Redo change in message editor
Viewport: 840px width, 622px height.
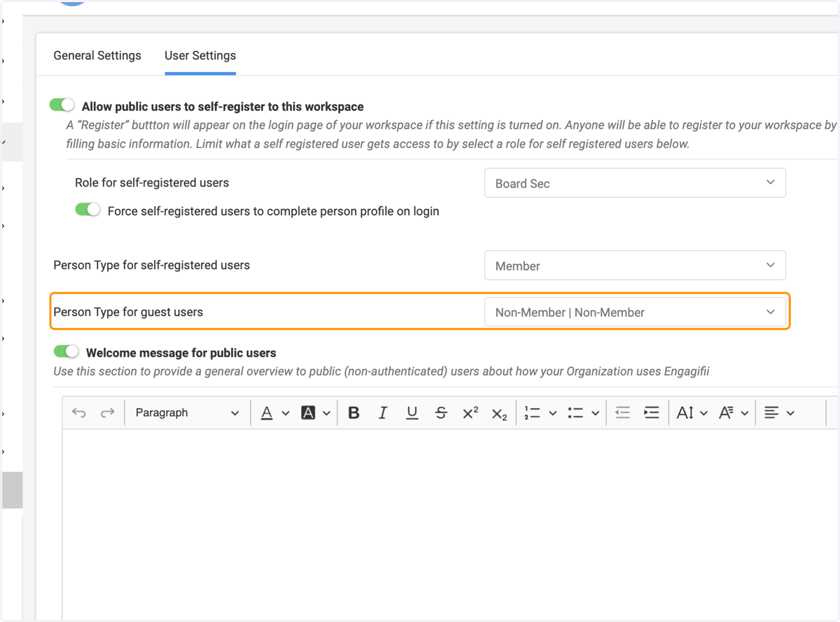pyautogui.click(x=107, y=413)
